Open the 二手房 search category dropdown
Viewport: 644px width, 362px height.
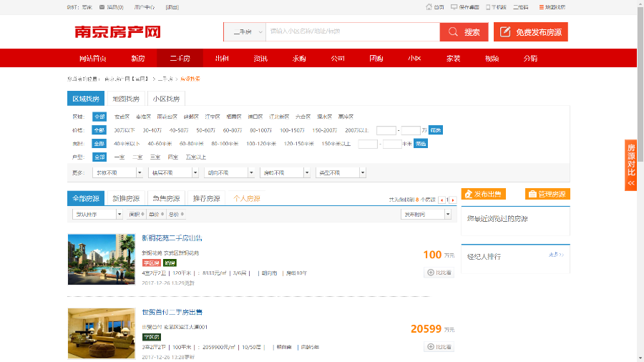pyautogui.click(x=245, y=32)
